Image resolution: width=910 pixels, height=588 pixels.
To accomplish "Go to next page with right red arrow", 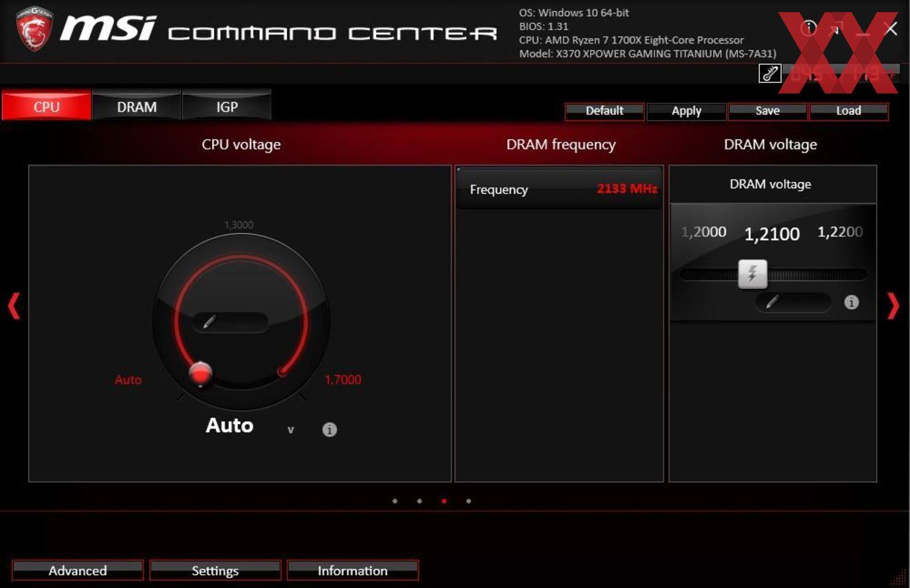I will (893, 306).
